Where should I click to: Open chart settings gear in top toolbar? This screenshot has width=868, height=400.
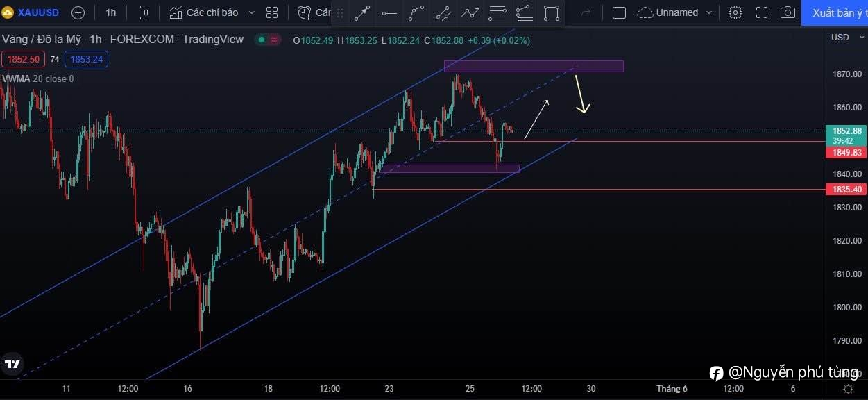click(x=735, y=12)
